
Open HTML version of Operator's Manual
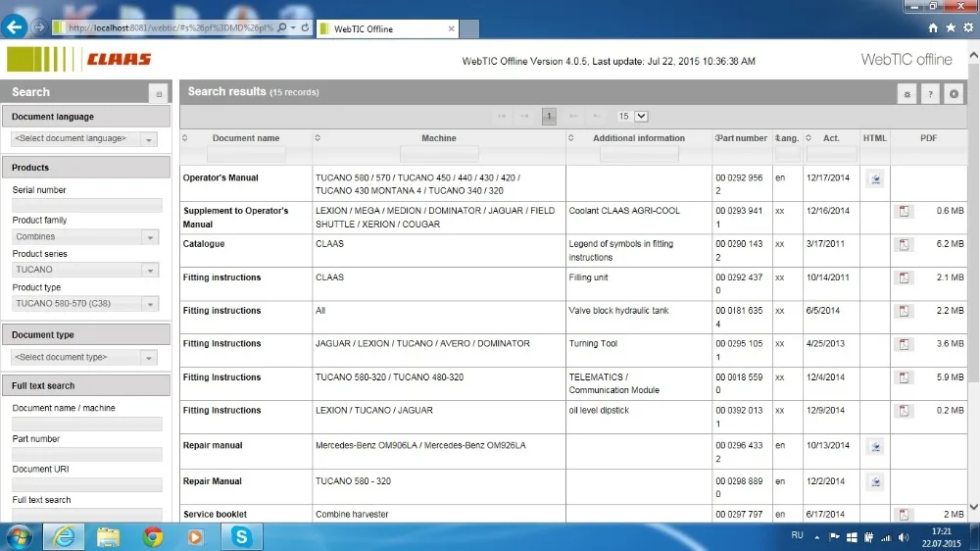875,178
